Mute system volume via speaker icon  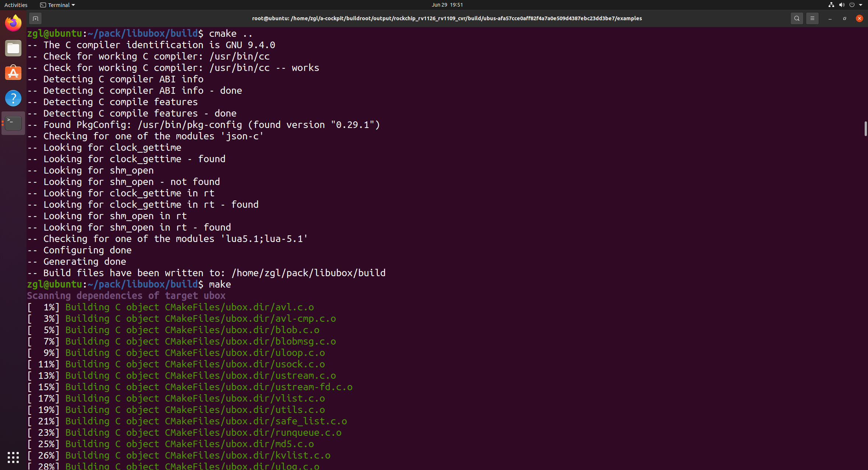pos(841,5)
